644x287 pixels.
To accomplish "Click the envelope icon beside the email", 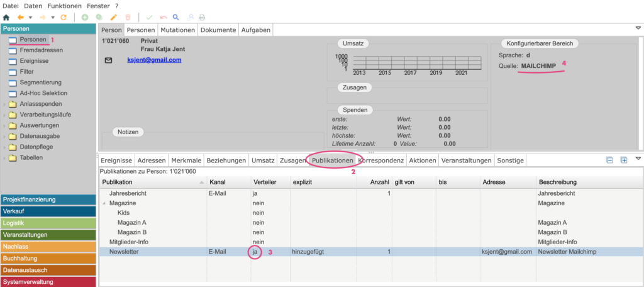I will (108, 60).
